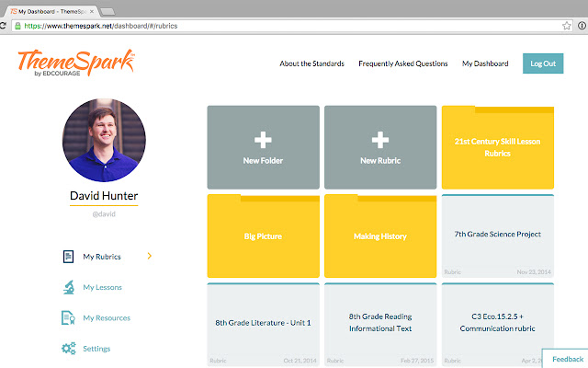Click the plus icon on New Folder
Screen dimensions: 588x368
click(x=263, y=140)
